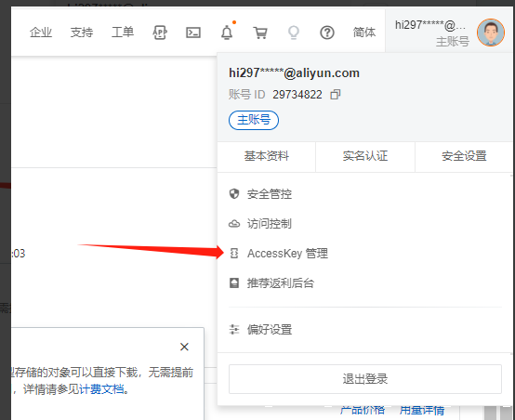Copy the account ID 29734822
515x420 pixels.
coord(336,95)
